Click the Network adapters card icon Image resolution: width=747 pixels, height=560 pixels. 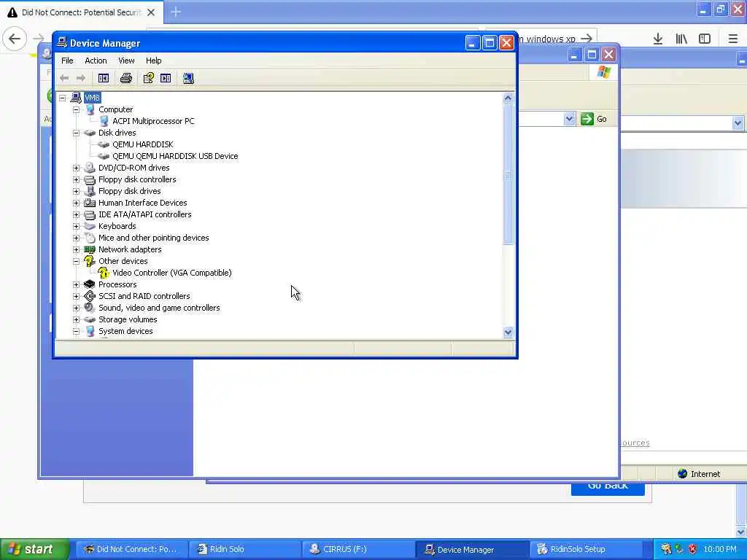[89, 249]
